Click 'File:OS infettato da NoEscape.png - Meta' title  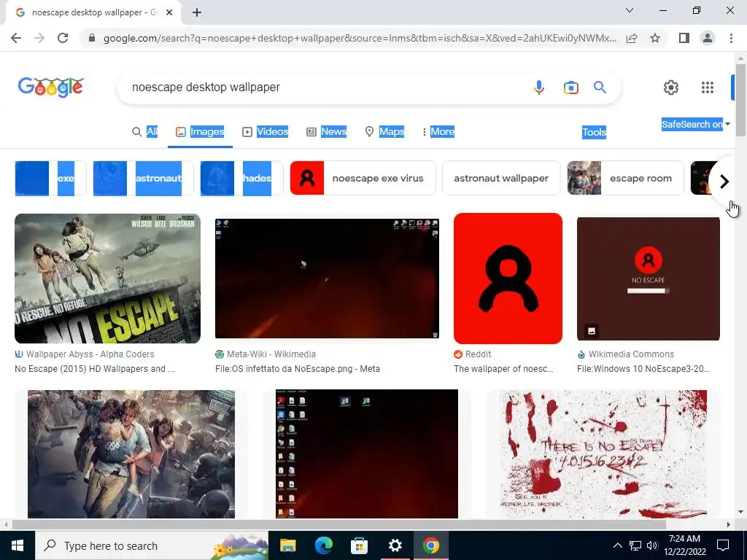coord(298,368)
